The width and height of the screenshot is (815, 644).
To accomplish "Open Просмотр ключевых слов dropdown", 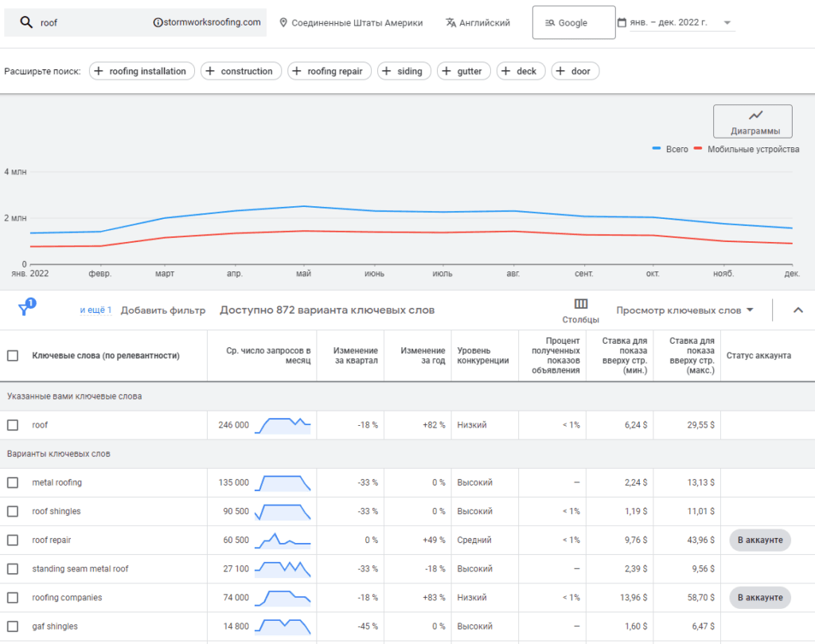I will click(684, 310).
